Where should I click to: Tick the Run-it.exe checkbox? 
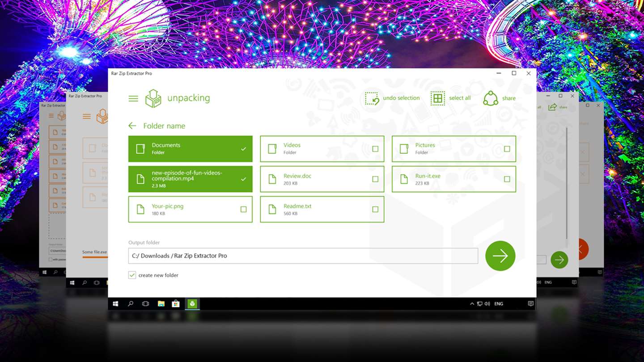coord(507,179)
